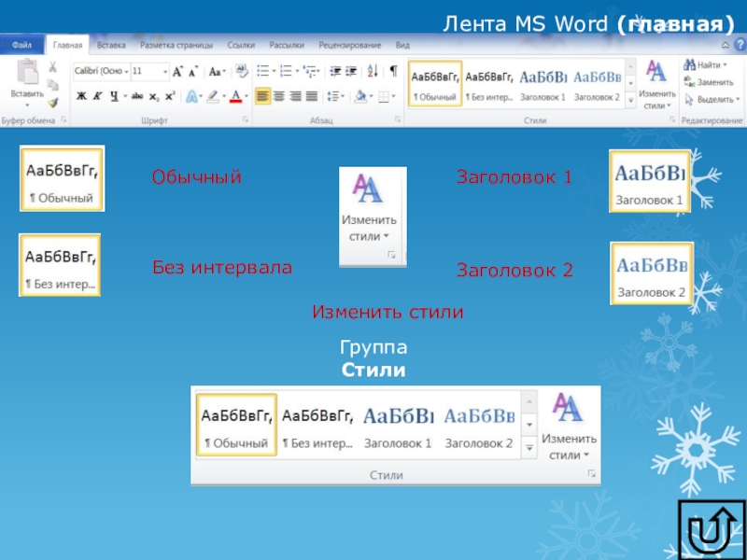Switch to the Разметка страницы tab

coord(176,45)
